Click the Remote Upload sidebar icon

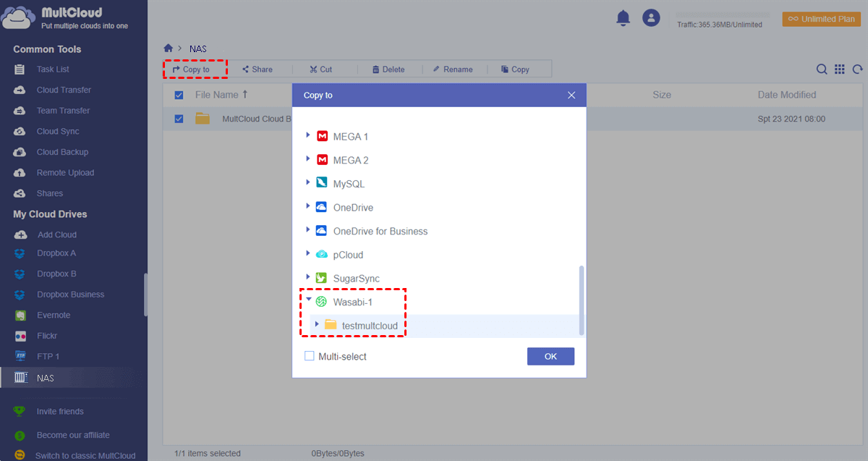pos(20,173)
